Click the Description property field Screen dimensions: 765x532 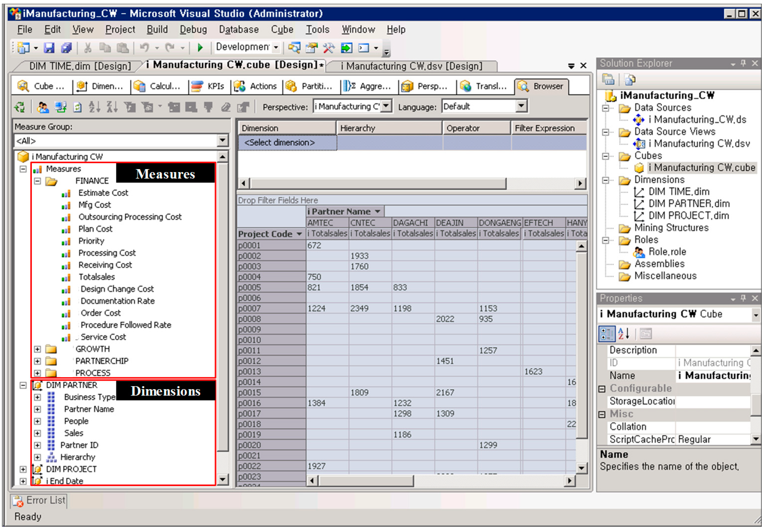click(713, 350)
